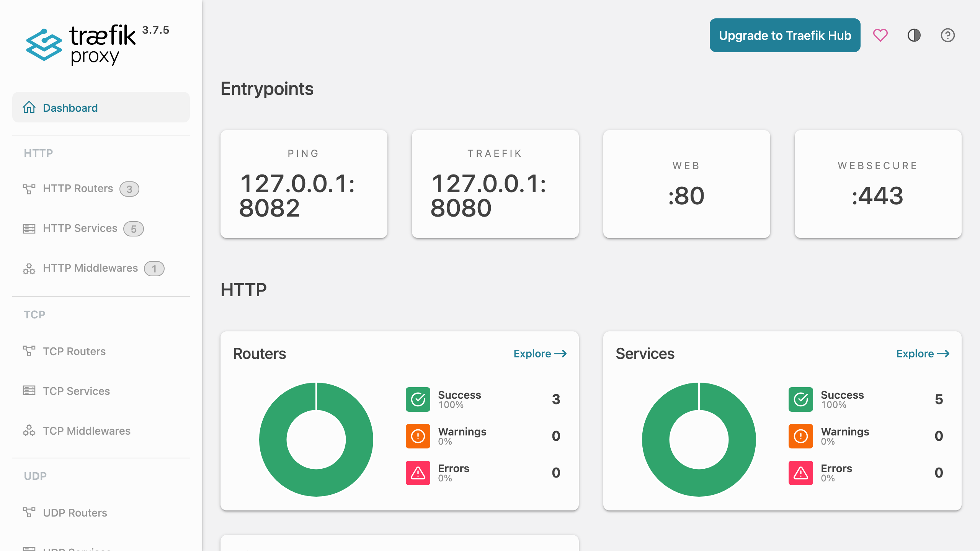Click the version number 3.7.5
The width and height of the screenshot is (980, 551).
point(155,30)
